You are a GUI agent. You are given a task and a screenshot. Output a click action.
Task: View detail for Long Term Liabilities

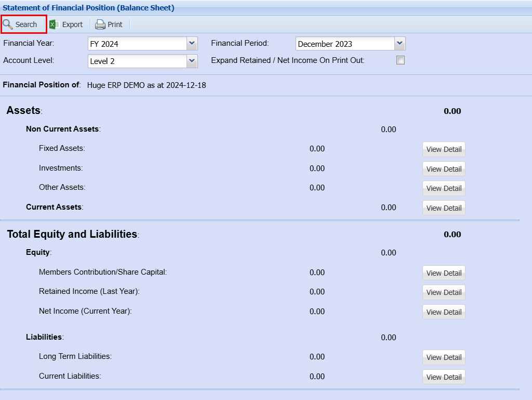click(x=444, y=357)
